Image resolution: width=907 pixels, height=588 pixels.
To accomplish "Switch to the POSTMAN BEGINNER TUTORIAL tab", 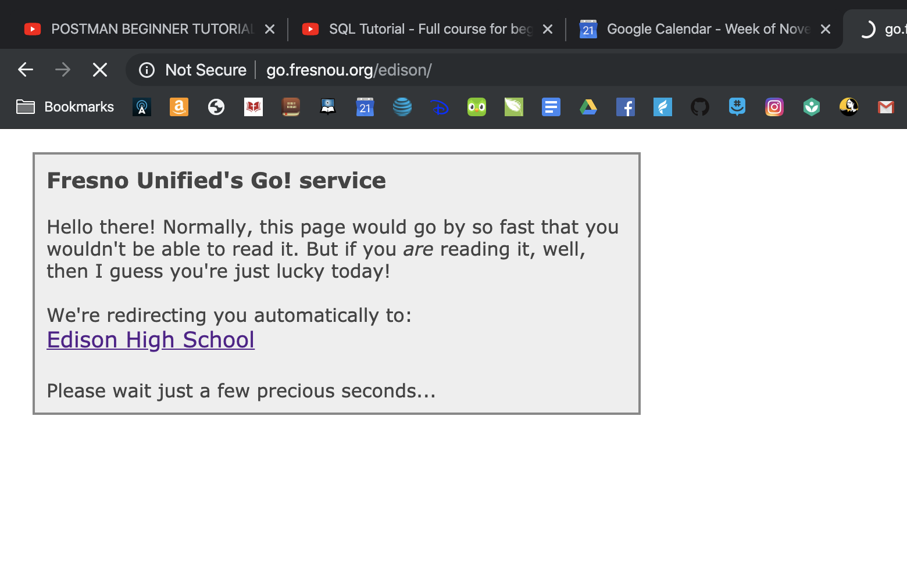I will (x=145, y=28).
